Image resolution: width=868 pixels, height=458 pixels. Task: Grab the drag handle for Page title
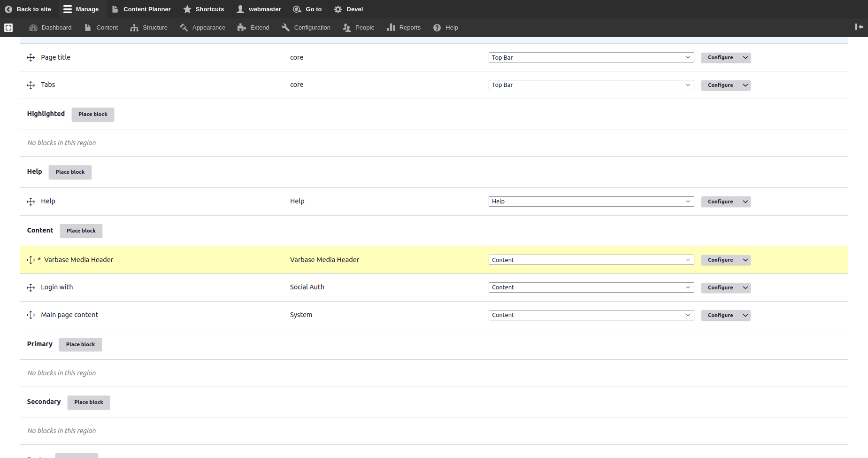click(x=31, y=57)
